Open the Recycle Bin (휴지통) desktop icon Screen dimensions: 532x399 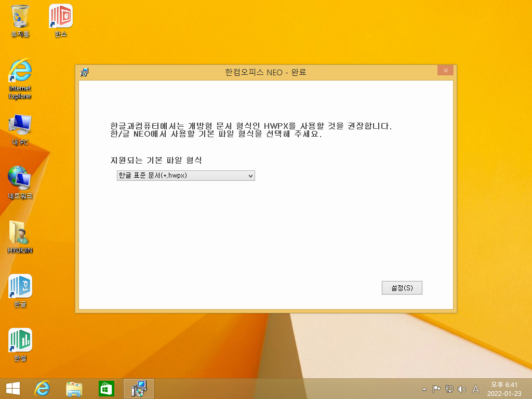20,21
